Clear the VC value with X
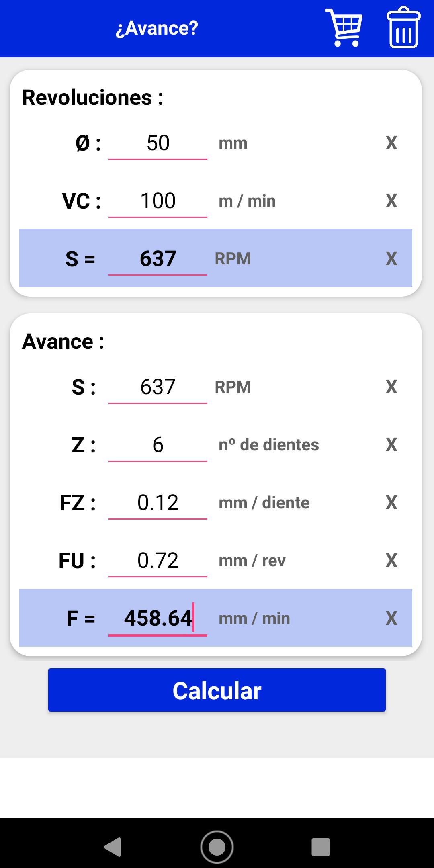Screen dimensions: 434x868 tap(391, 201)
